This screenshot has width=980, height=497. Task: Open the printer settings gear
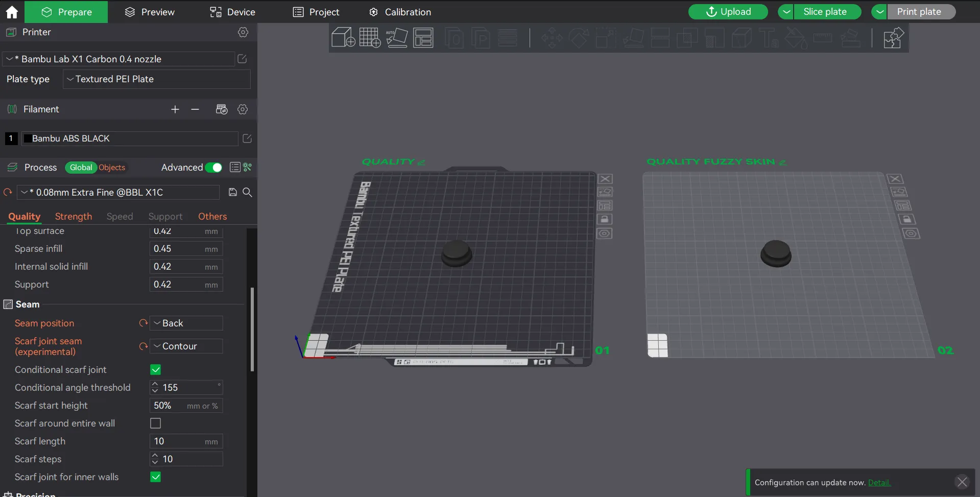(243, 32)
